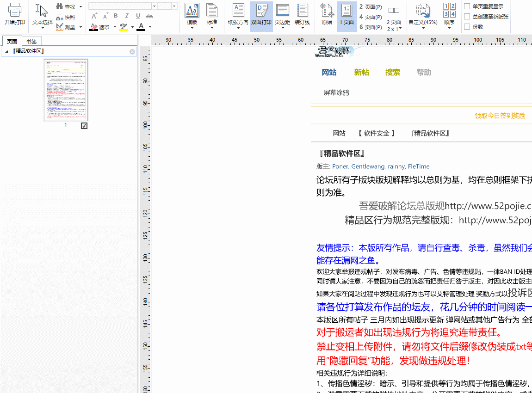Close the 『精品软件区』 panel entry
The width and height of the screenshot is (532, 393).
pyautogui.click(x=132, y=52)
